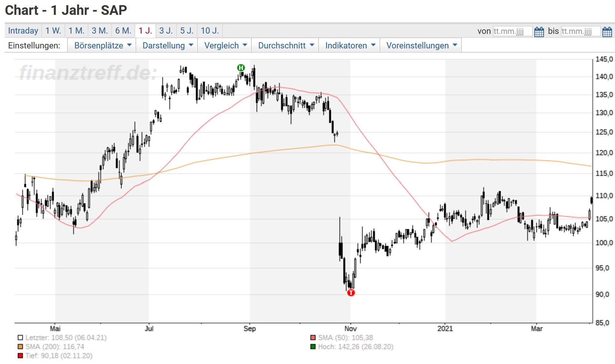The image size is (615, 364).
Task: Click the white Letzter legend swatch
Action: pyautogui.click(x=20, y=338)
